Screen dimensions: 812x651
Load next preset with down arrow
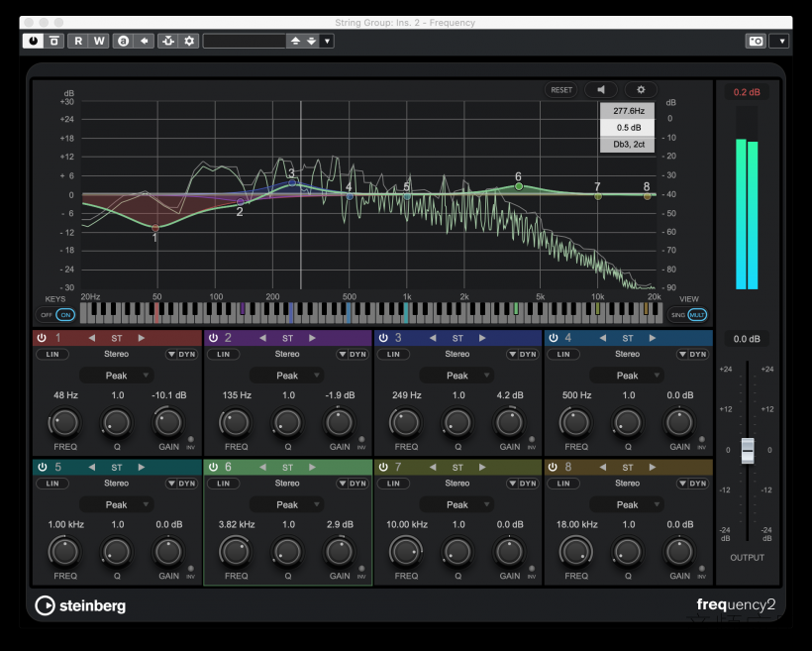[311, 41]
